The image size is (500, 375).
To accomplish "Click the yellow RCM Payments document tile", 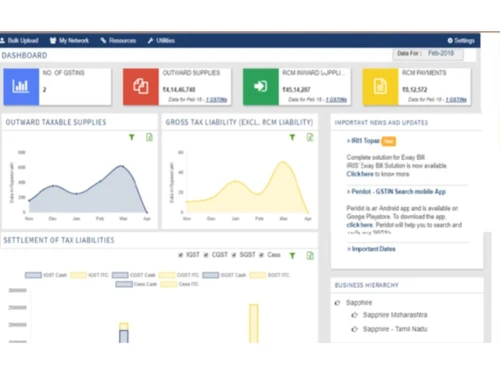I will pyautogui.click(x=380, y=87).
